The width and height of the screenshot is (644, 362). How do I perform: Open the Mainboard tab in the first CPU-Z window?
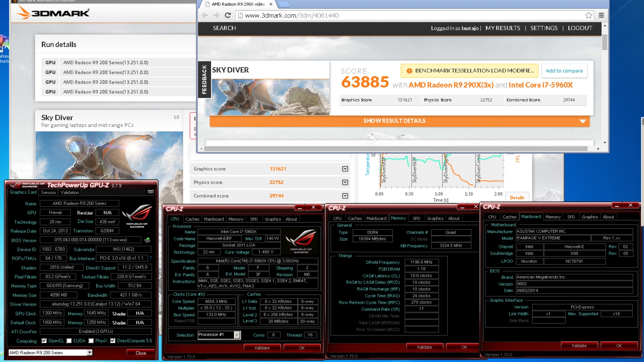click(x=214, y=219)
